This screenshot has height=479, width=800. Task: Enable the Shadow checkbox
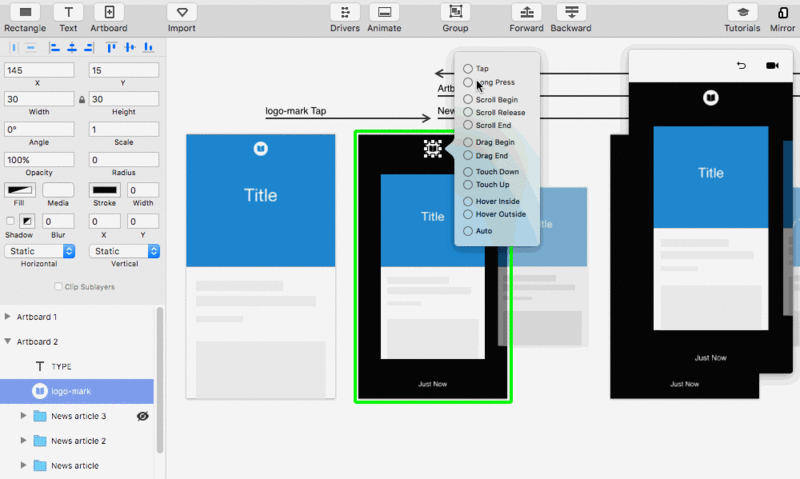(10, 221)
